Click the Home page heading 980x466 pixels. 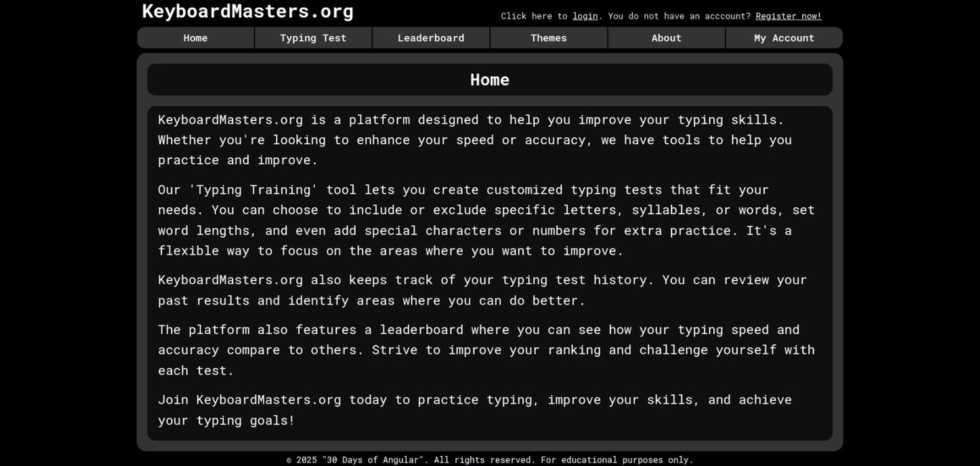tap(490, 80)
